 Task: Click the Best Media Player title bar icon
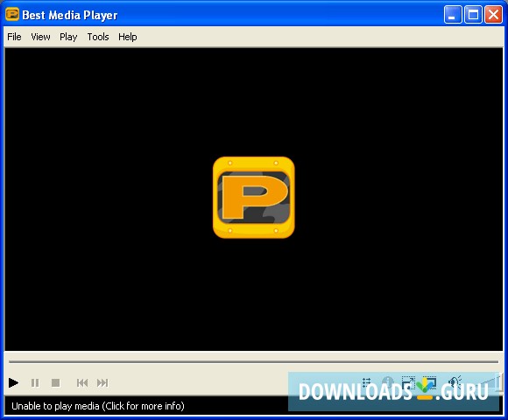[x=12, y=15]
